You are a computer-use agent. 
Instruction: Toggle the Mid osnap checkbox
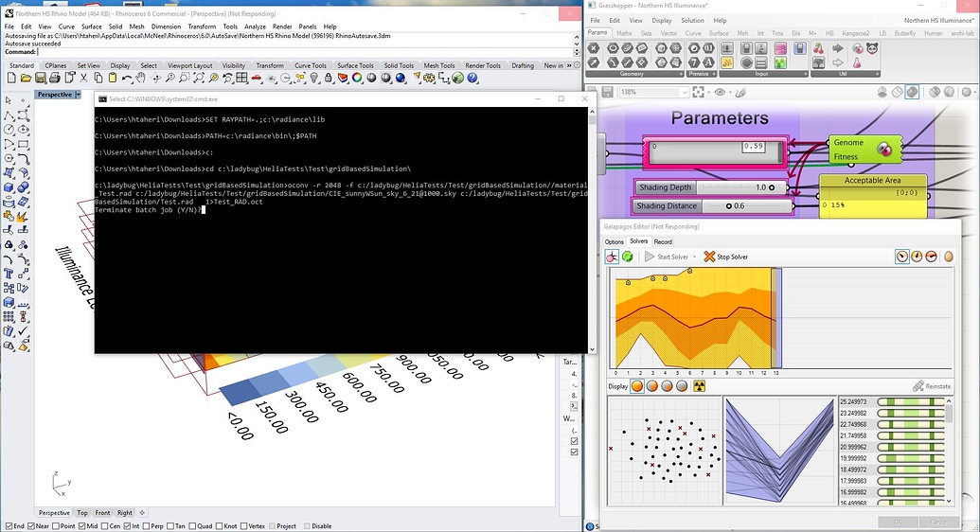[81, 526]
